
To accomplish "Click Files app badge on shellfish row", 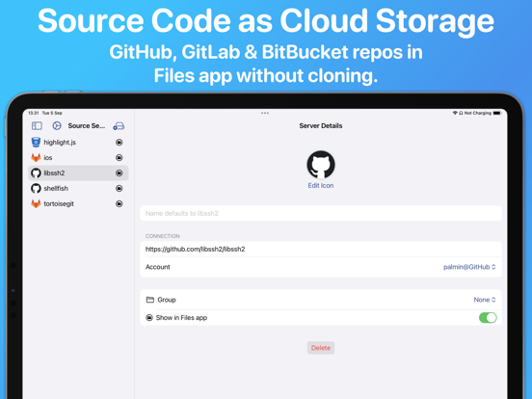I will [120, 188].
